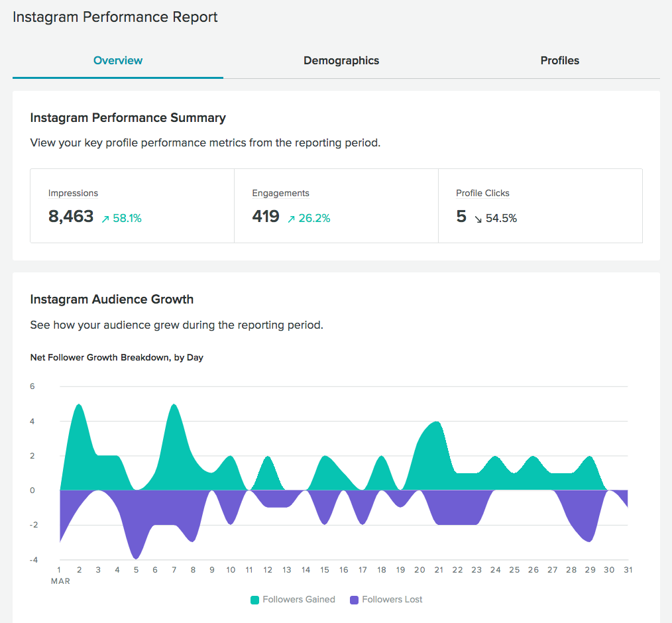Viewport: 672px width, 623px height.
Task: Click the y-axis label 6
Action: (x=32, y=386)
